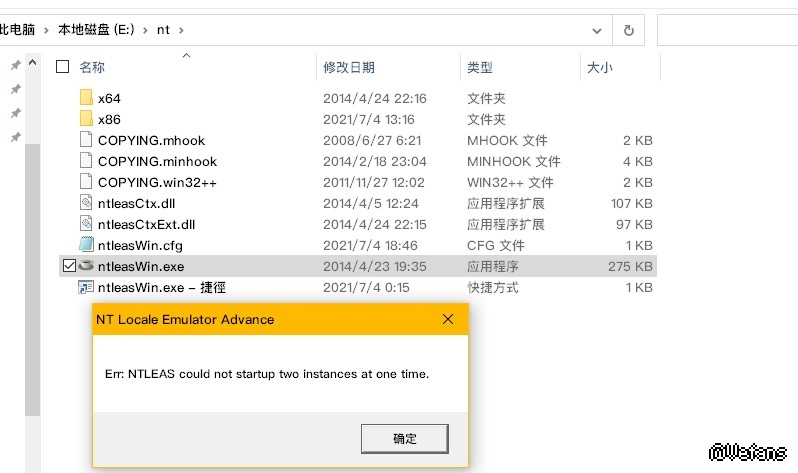Click the 275 KB size cell

coord(630,266)
